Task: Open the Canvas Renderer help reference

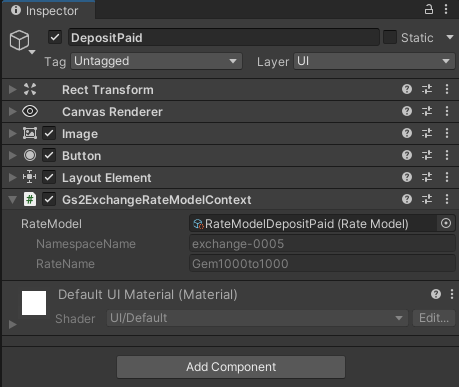Action: click(x=407, y=111)
